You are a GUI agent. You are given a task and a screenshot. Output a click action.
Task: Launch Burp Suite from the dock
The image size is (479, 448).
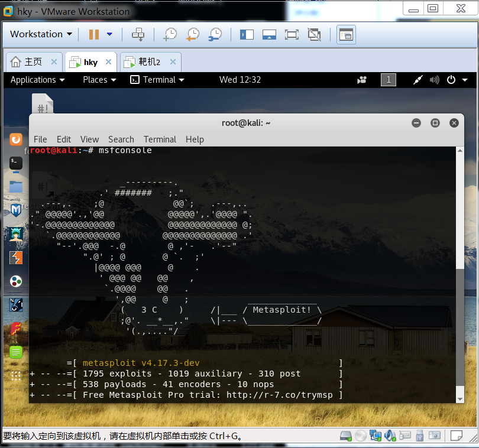tap(16, 258)
